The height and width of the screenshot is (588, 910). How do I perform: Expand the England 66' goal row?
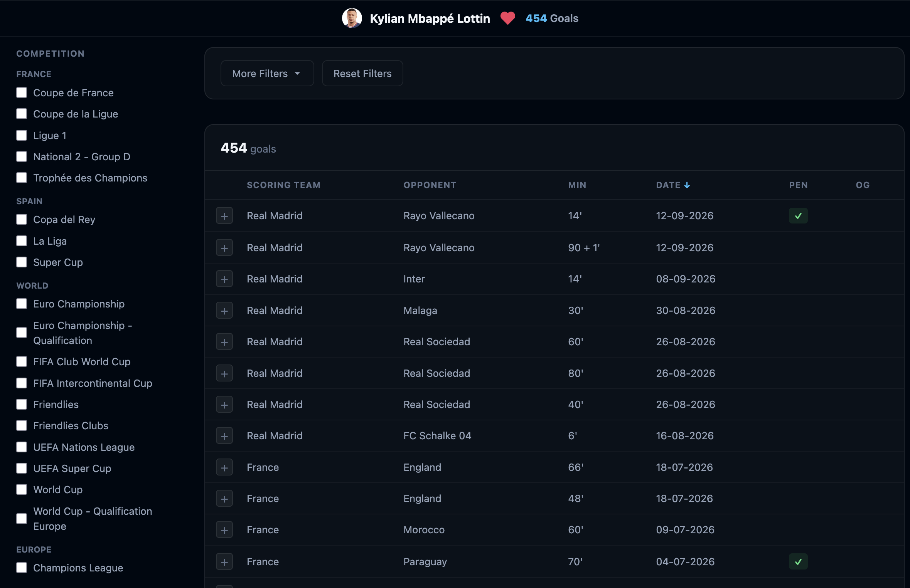[x=224, y=467]
